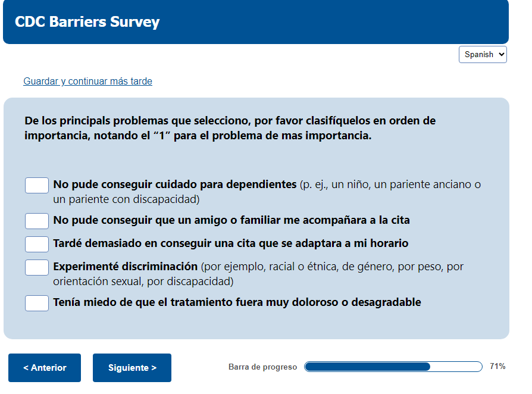Click the blue progress bar
This screenshot has height=394, width=532.
point(393,367)
